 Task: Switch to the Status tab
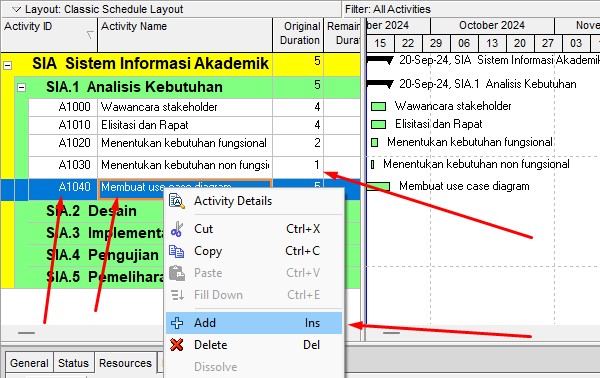(73, 363)
